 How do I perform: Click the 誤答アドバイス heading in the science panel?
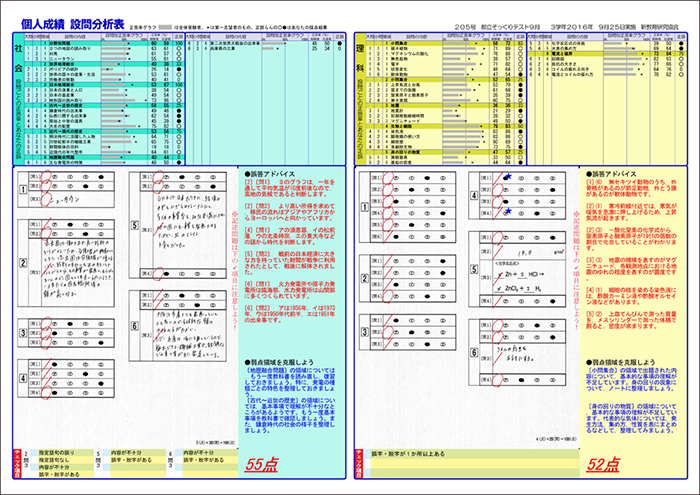point(611,174)
